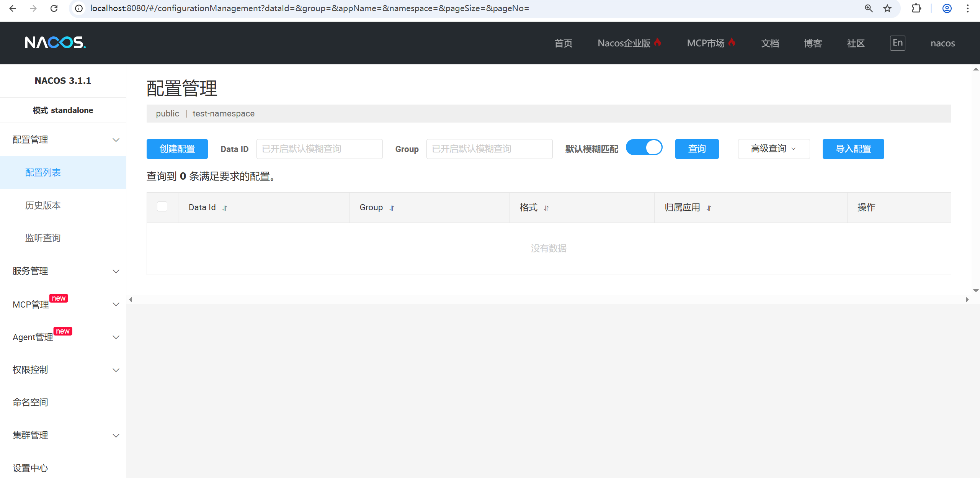The height and width of the screenshot is (478, 980).
Task: Click the vertical scrollbar up arrow
Action: [x=976, y=69]
